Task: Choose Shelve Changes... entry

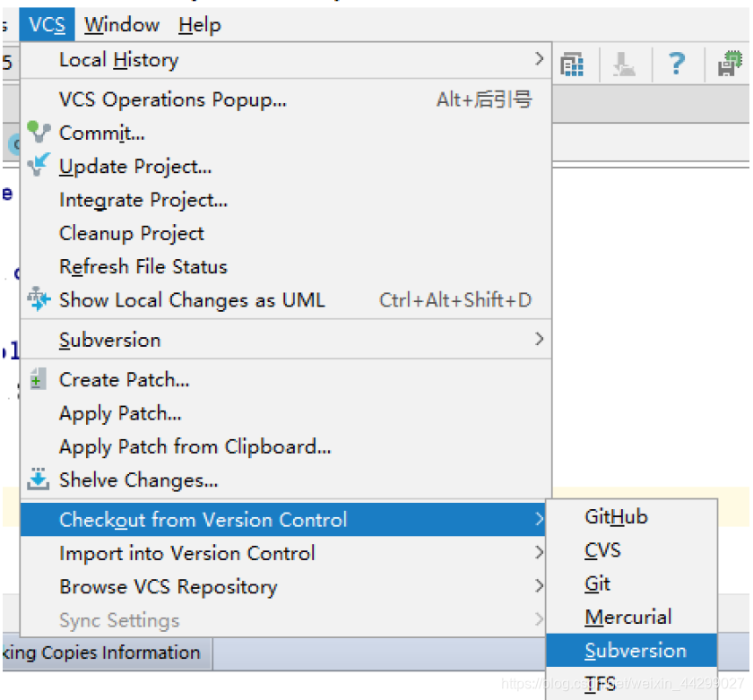Action: [286, 480]
